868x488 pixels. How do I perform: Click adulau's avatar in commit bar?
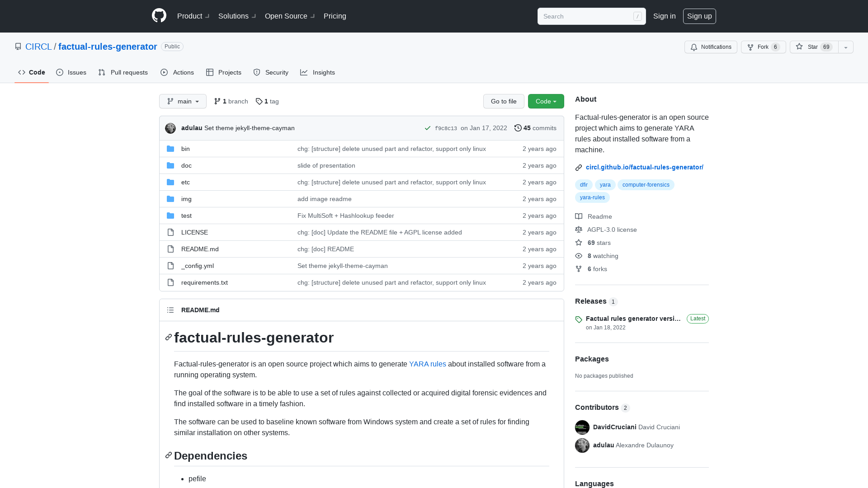(170, 128)
